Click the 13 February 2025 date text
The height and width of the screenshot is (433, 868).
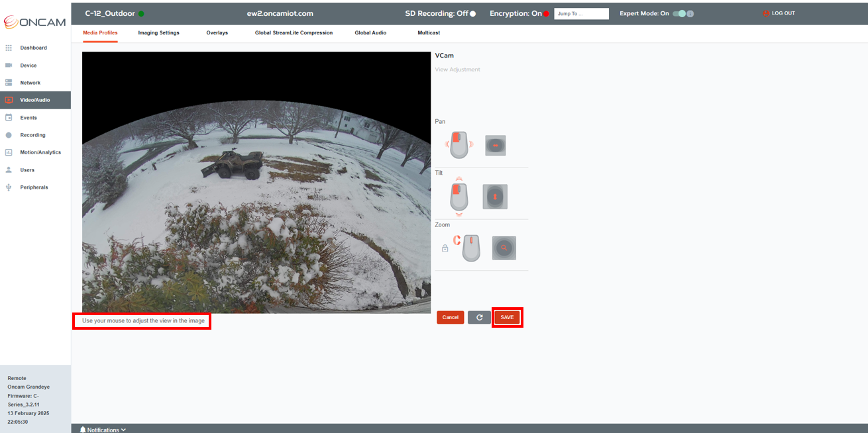pyautogui.click(x=28, y=413)
